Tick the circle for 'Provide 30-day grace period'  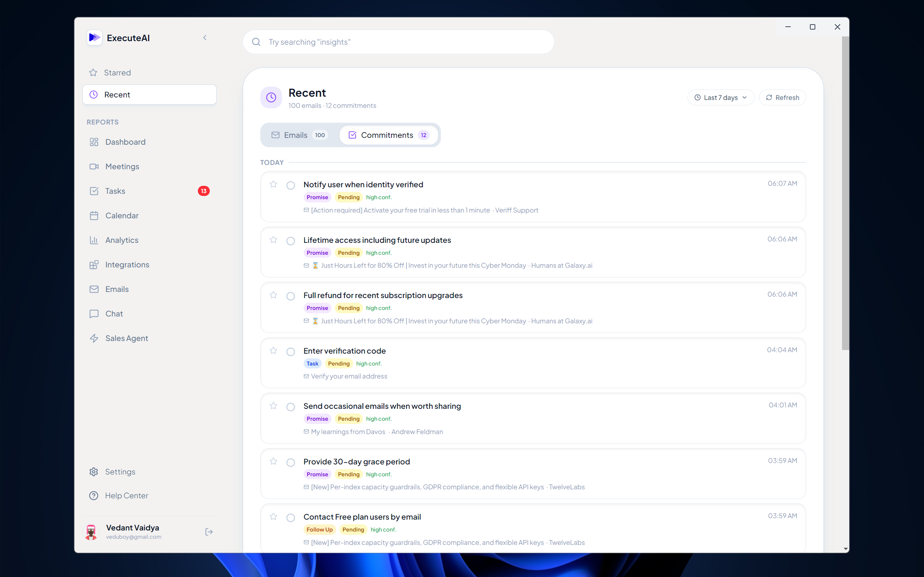291,462
